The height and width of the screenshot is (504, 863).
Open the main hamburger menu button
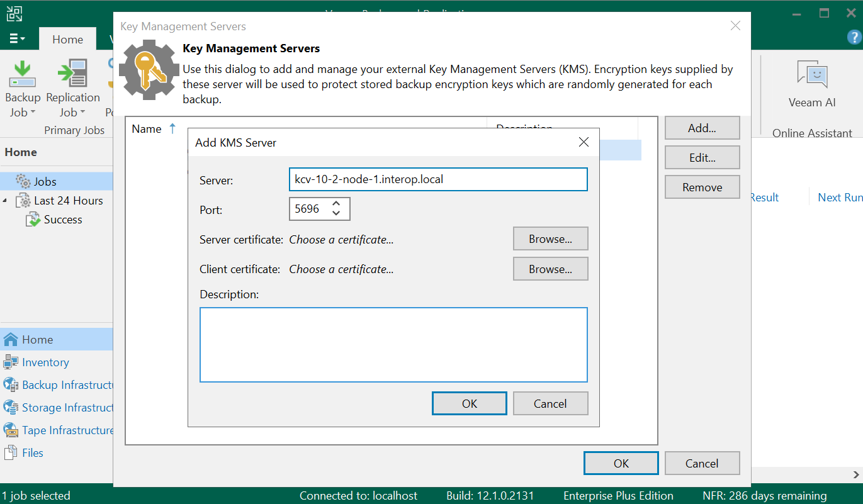(x=18, y=39)
